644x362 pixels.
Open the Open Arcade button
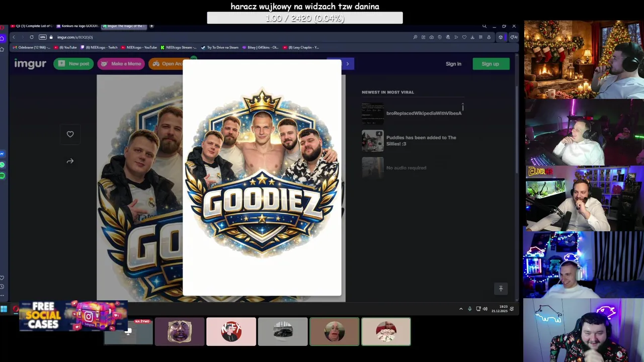(x=167, y=64)
